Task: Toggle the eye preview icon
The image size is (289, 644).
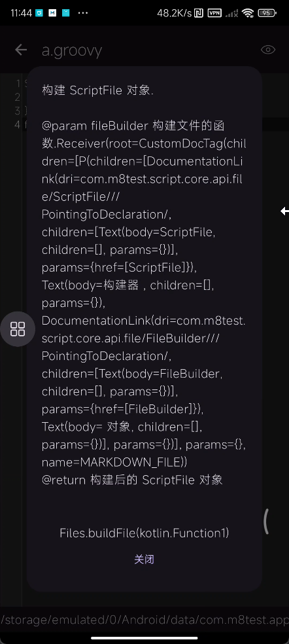Action: (x=268, y=50)
